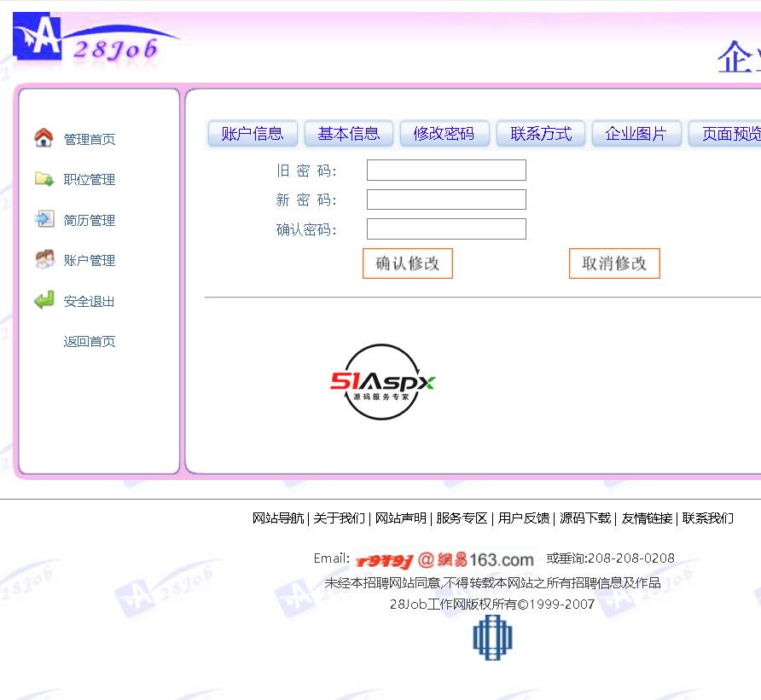Open the 关于我们 footer link
This screenshot has width=761, height=700.
point(340,518)
